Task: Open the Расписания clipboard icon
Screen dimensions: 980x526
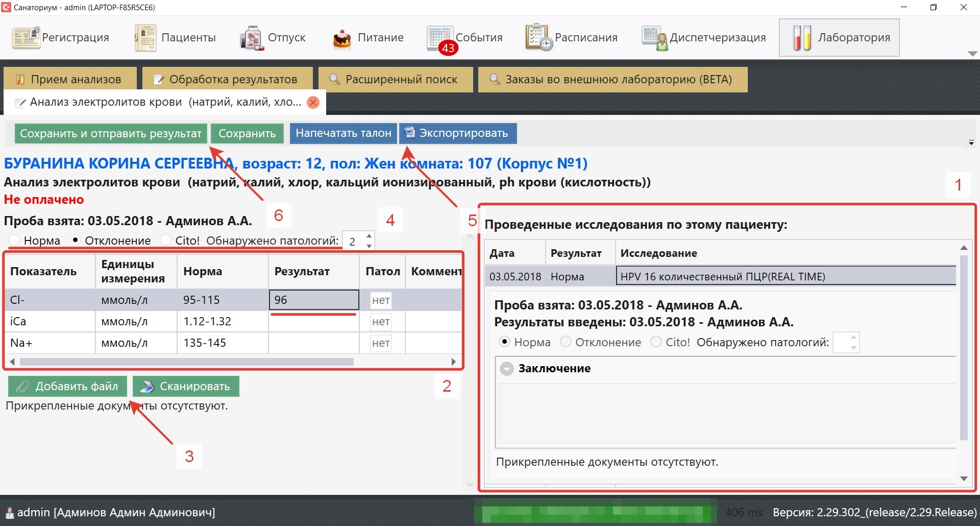Action: pos(538,38)
